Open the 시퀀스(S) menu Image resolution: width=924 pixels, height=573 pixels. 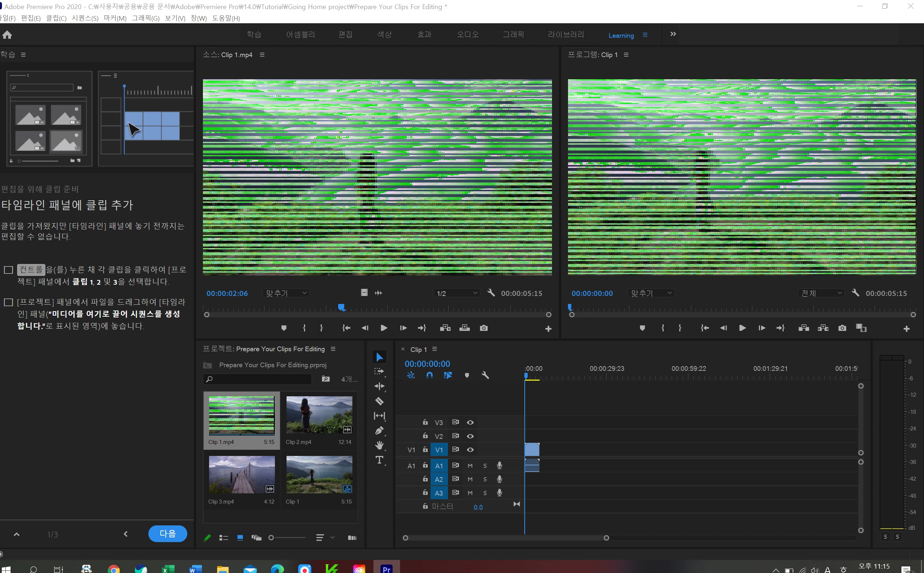[85, 18]
